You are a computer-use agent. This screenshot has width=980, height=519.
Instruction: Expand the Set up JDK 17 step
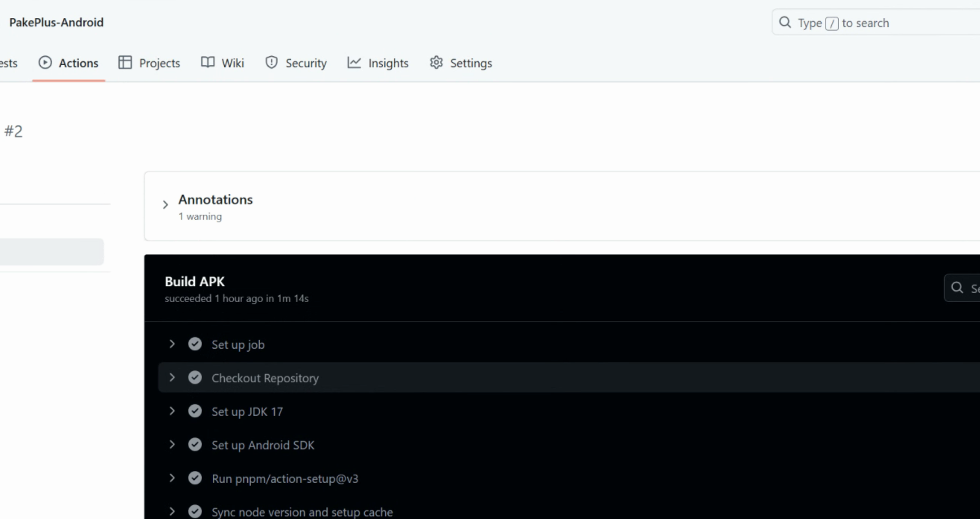pyautogui.click(x=172, y=411)
